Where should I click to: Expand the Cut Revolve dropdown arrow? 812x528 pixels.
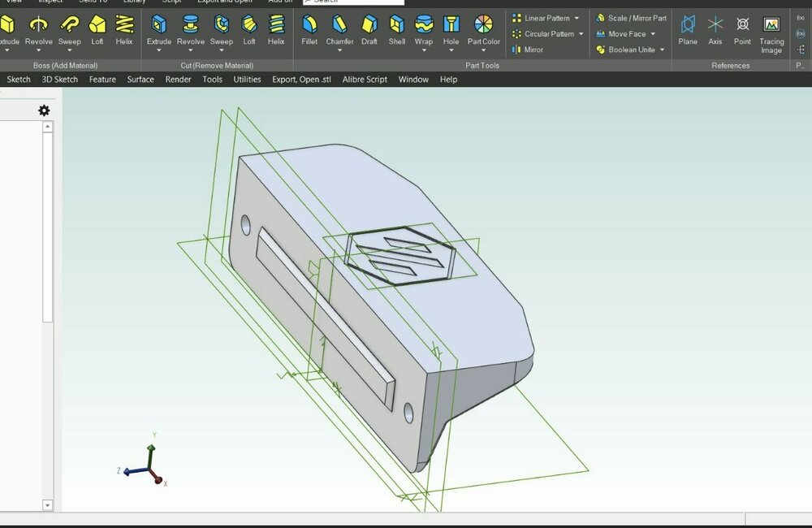coord(191,50)
